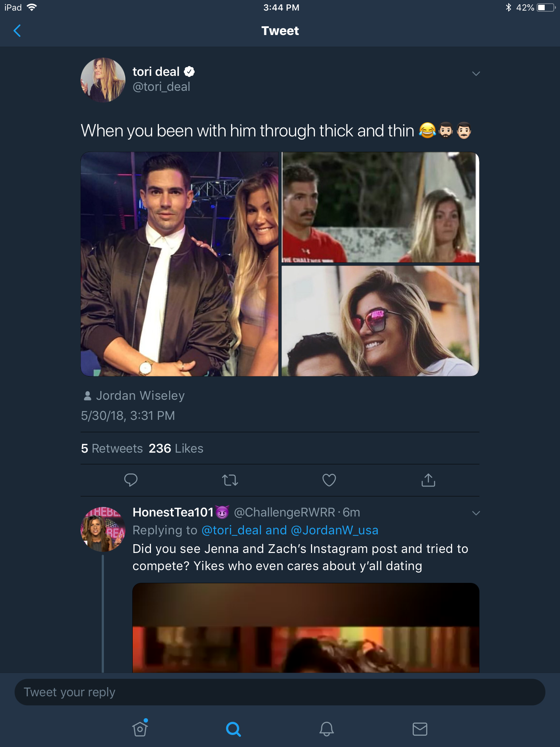Open tori deal's profile picture
Image resolution: width=560 pixels, height=747 pixels.
tap(103, 80)
